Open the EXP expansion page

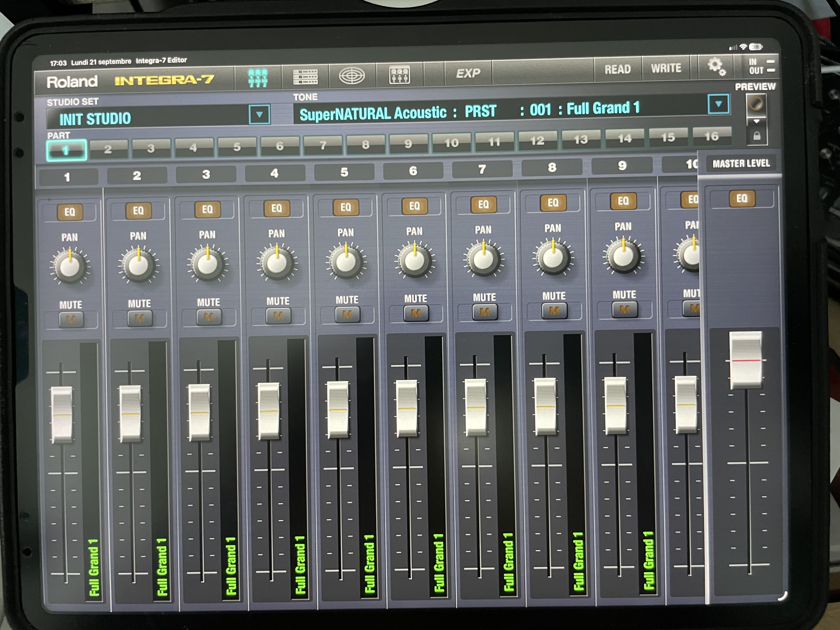[x=468, y=73]
